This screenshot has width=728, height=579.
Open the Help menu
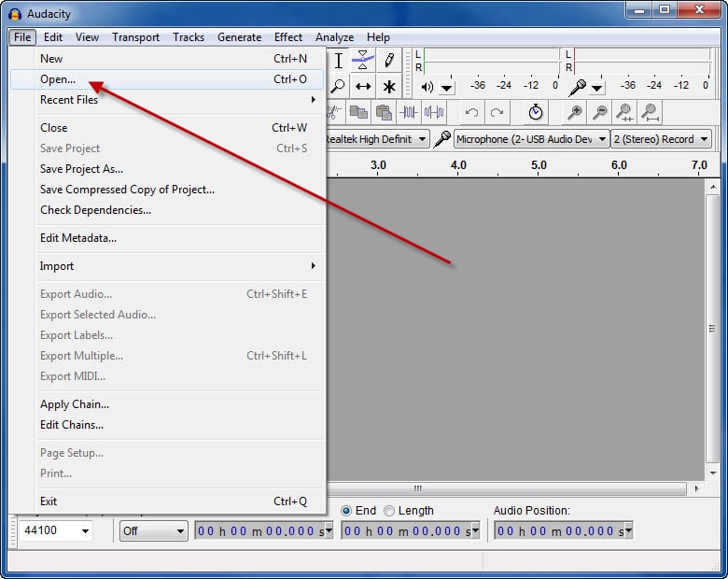tap(378, 37)
